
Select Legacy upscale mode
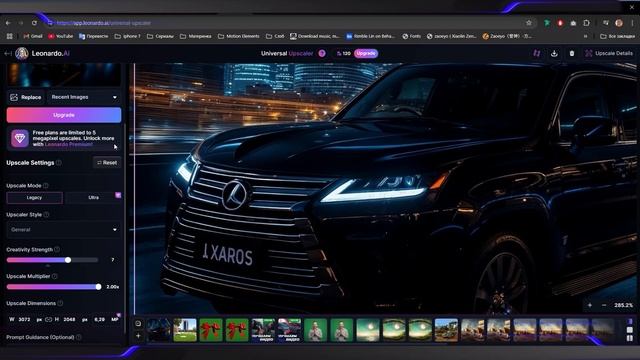pos(34,198)
